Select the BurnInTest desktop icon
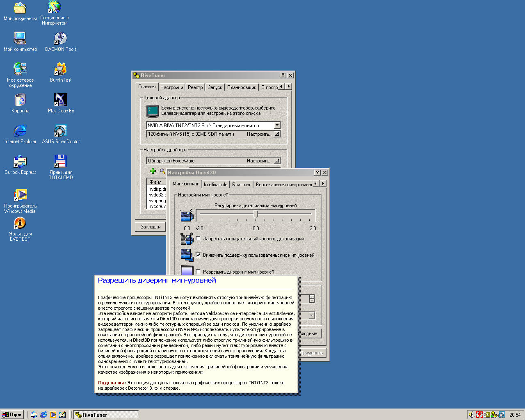This screenshot has height=420, width=525. (x=61, y=69)
